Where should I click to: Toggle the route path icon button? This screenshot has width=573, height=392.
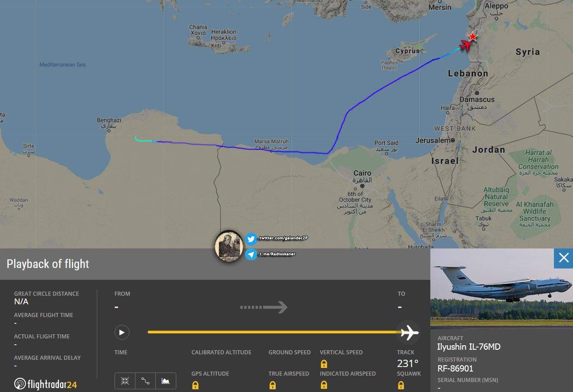[145, 381]
